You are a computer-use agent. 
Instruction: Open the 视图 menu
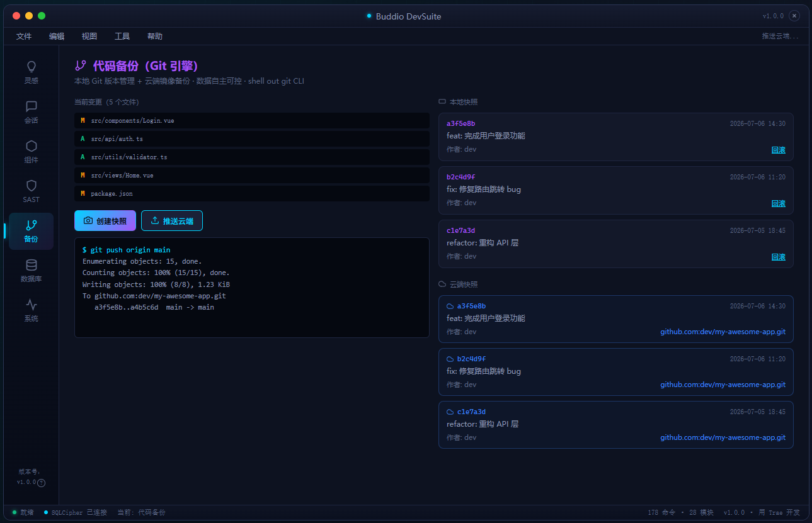point(89,37)
